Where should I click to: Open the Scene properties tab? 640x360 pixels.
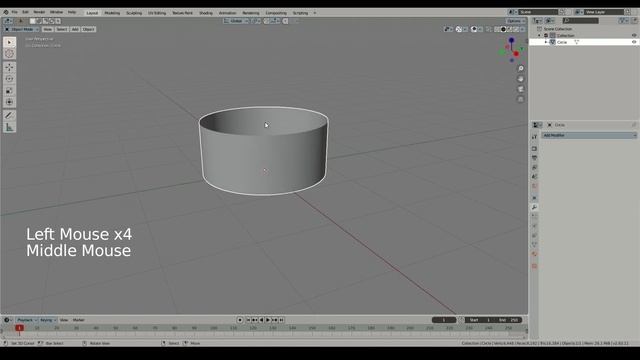point(534,177)
